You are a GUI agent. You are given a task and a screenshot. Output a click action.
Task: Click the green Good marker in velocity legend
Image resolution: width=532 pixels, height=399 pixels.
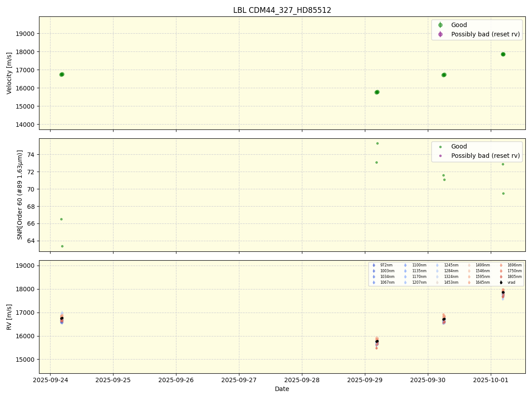point(440,25)
